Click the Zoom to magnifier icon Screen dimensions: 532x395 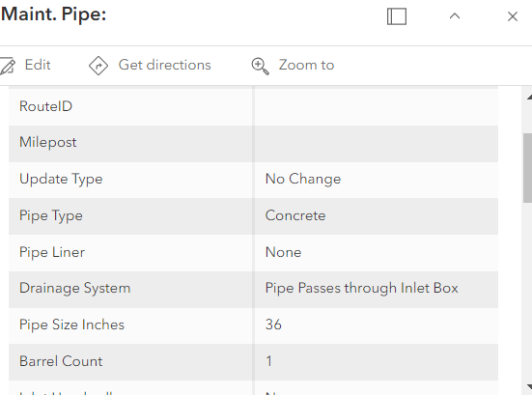(261, 66)
